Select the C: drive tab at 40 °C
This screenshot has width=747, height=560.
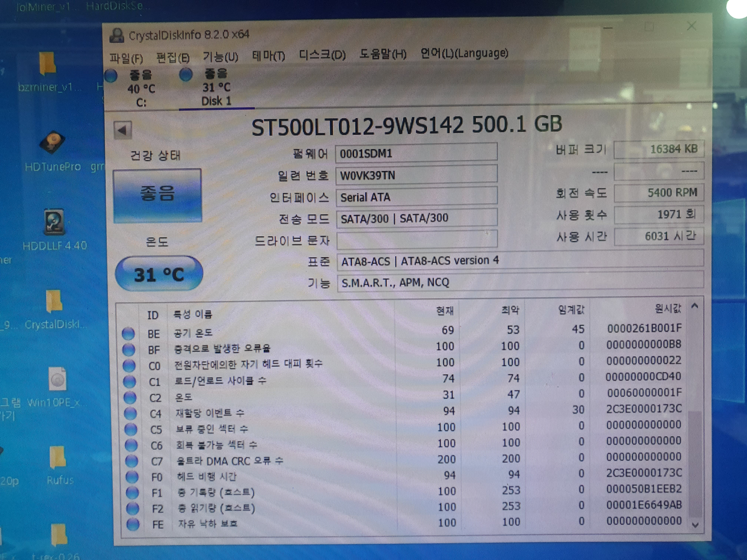(141, 89)
